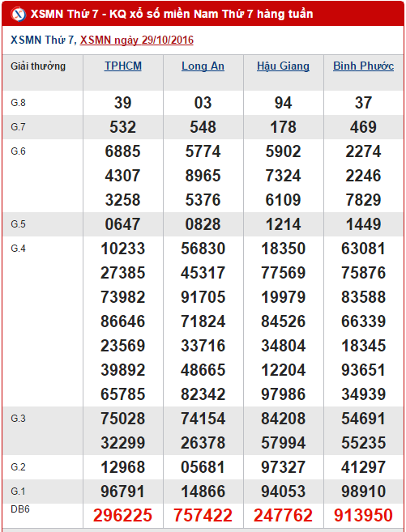The image size is (406, 532).
Task: Select the Hậu Giang special prize 247762
Action: pos(283,515)
